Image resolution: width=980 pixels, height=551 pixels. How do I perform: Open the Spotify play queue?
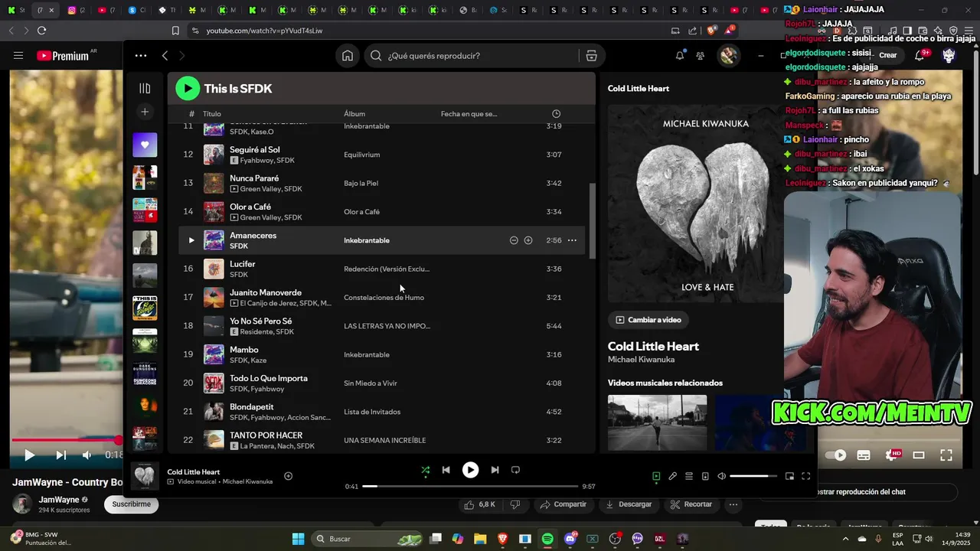point(689,476)
